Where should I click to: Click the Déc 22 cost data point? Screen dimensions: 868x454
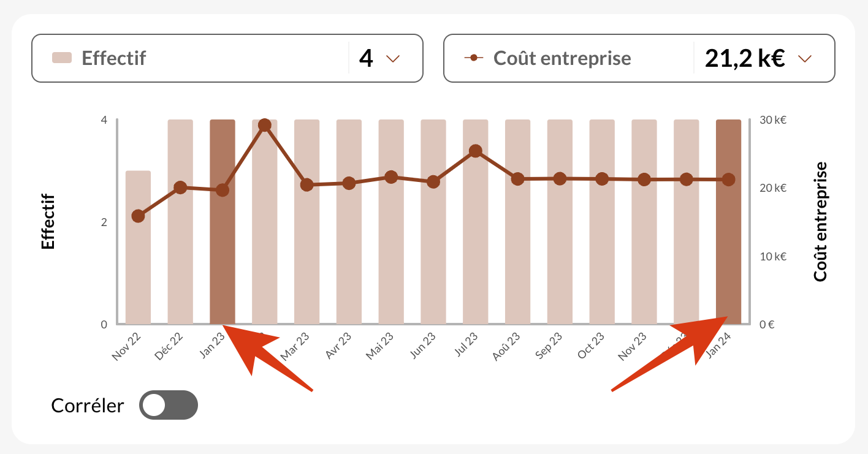pos(180,187)
